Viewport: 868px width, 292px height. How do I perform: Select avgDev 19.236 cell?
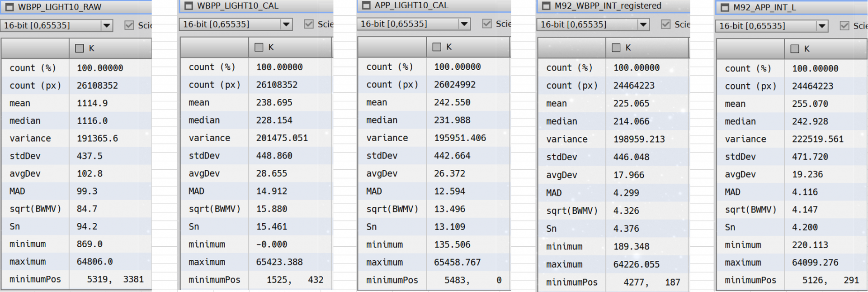coord(807,174)
